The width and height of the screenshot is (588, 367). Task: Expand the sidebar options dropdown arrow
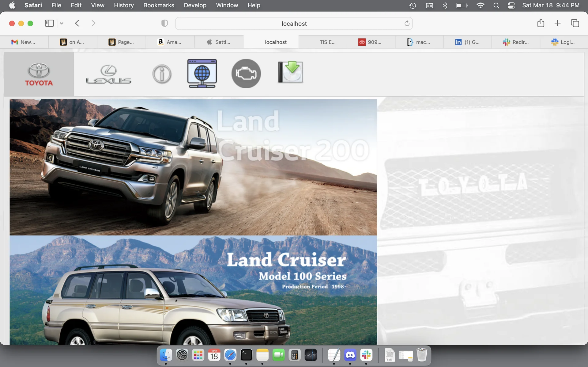[x=62, y=23]
